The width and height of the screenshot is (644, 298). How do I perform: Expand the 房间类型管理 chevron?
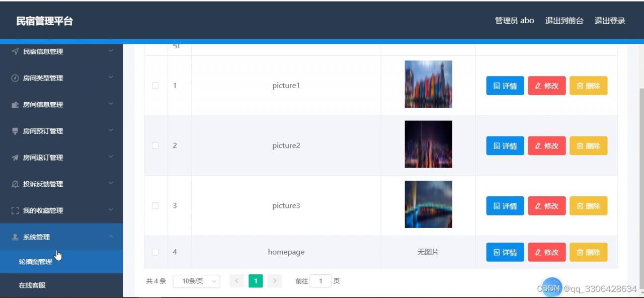pyautogui.click(x=111, y=77)
